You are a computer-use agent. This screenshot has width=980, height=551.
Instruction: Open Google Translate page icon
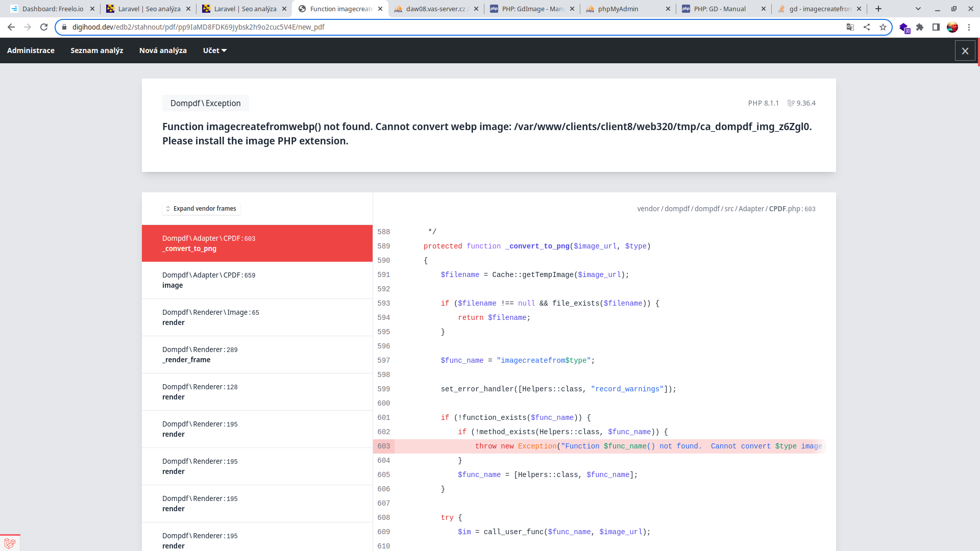pyautogui.click(x=850, y=27)
